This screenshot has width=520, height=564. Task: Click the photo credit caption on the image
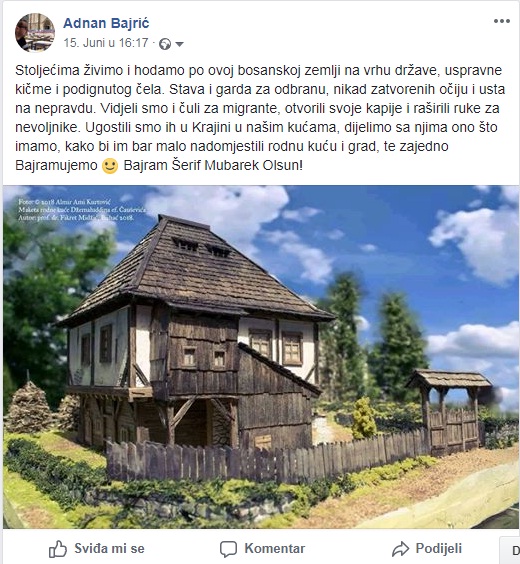point(82,210)
